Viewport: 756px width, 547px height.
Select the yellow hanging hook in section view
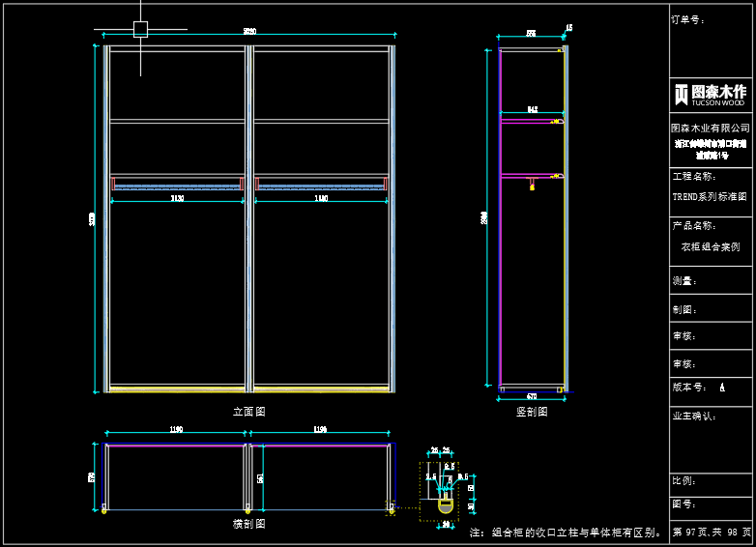(532, 187)
